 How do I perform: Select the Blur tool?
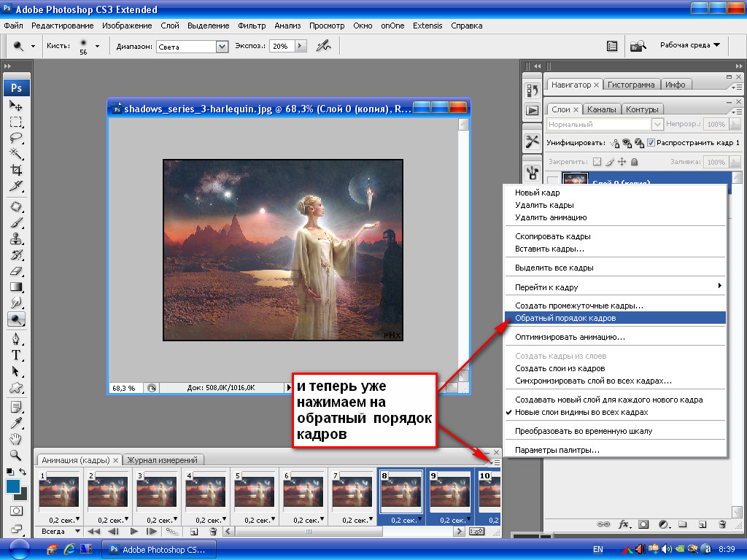pos(16,303)
